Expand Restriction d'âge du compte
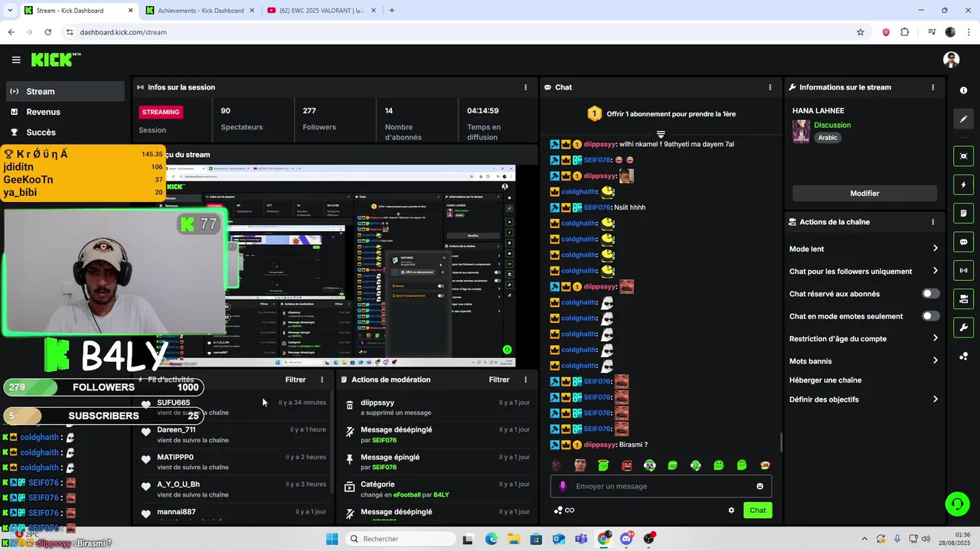Screen dimensions: 980x551 click(x=863, y=338)
